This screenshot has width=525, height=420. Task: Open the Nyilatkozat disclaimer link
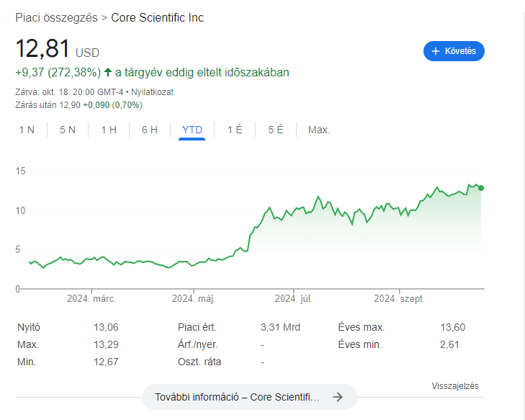pos(153,92)
